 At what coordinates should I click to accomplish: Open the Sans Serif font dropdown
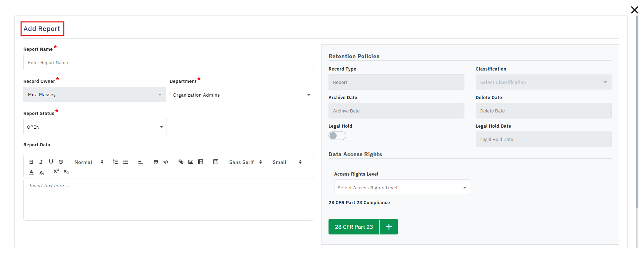(245, 162)
